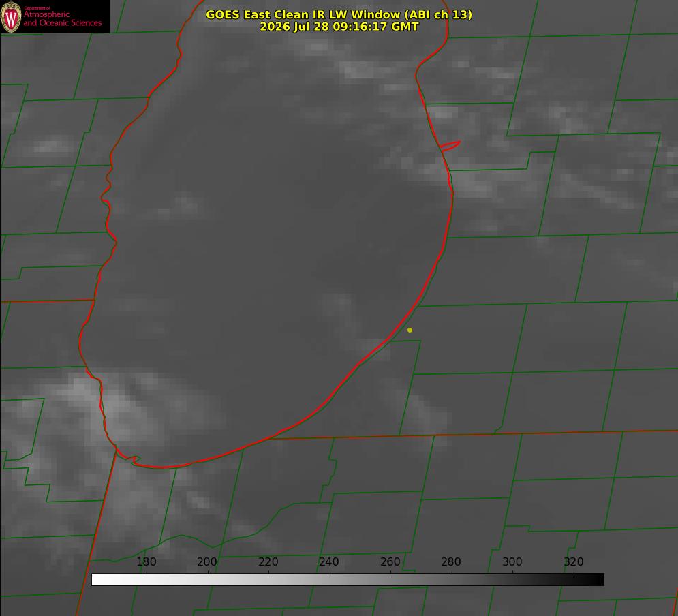Image resolution: width=678 pixels, height=616 pixels.
Task: Click the 320 colorbar tick label
Action: [573, 562]
